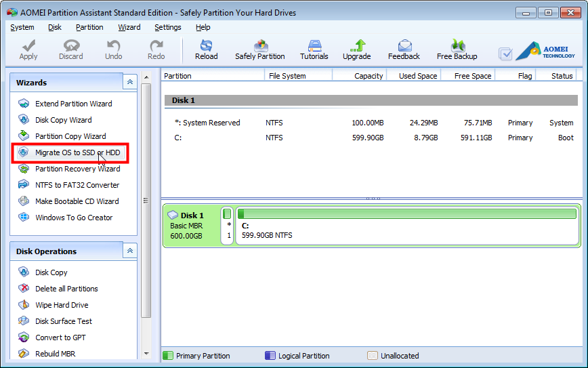Click sidebar scrollbar up arrow

click(146, 77)
